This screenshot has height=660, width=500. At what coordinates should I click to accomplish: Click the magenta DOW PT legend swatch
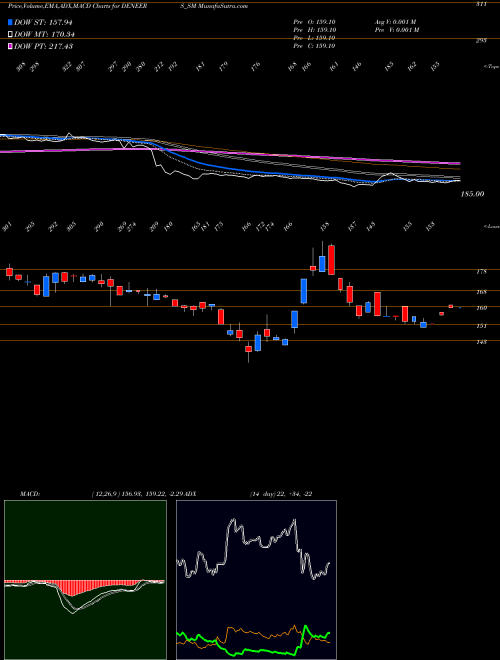point(10,46)
